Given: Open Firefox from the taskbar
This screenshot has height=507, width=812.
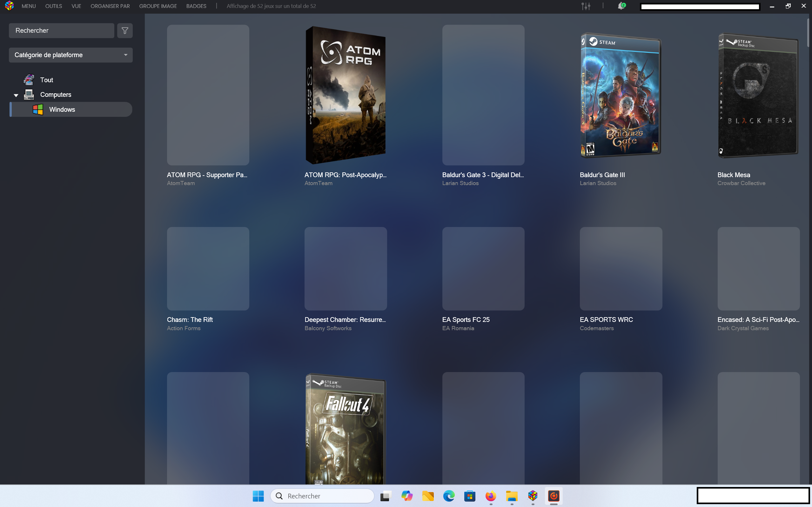Looking at the screenshot, I should [x=491, y=496].
